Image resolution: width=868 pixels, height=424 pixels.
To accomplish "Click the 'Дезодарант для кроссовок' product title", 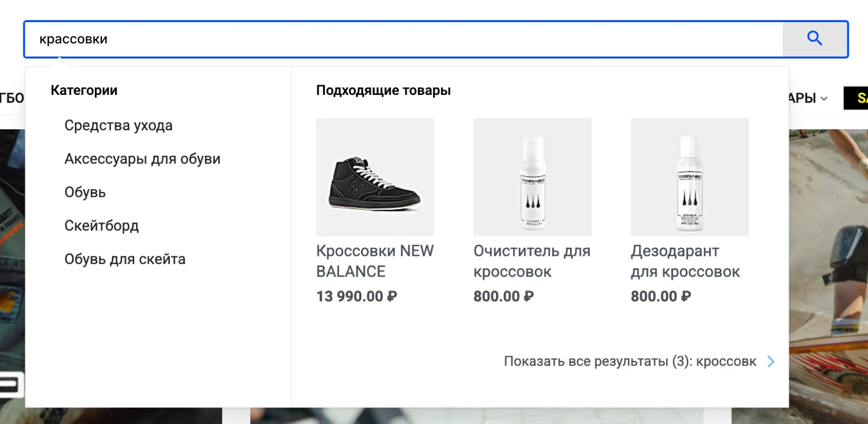I will [685, 261].
